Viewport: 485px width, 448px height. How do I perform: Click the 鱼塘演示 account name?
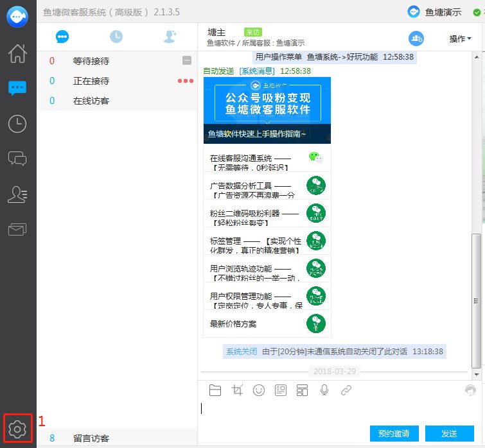443,12
